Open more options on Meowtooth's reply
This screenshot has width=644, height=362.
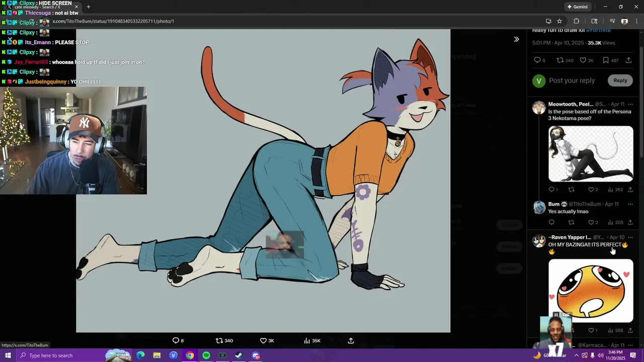630,104
